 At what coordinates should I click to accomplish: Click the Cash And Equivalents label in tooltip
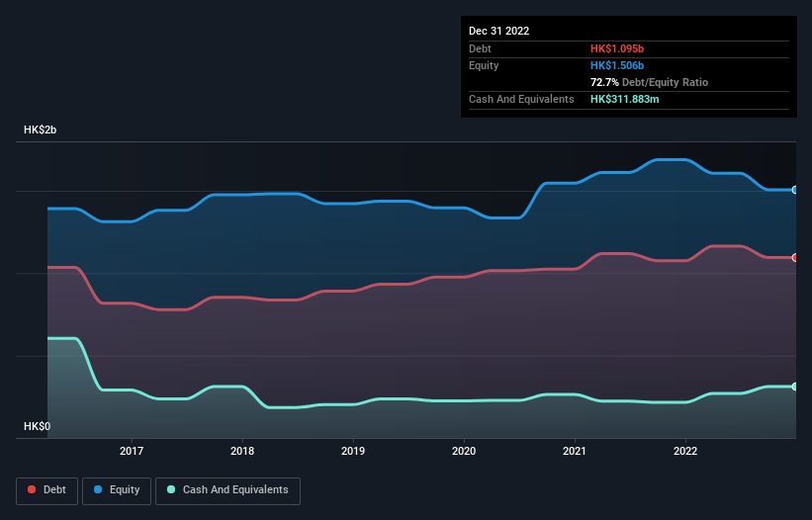[521, 99]
